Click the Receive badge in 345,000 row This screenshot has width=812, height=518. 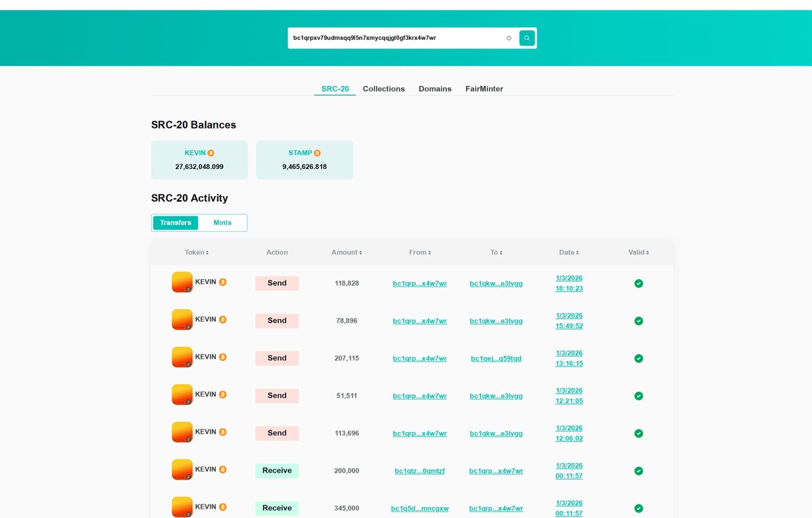[x=277, y=509]
